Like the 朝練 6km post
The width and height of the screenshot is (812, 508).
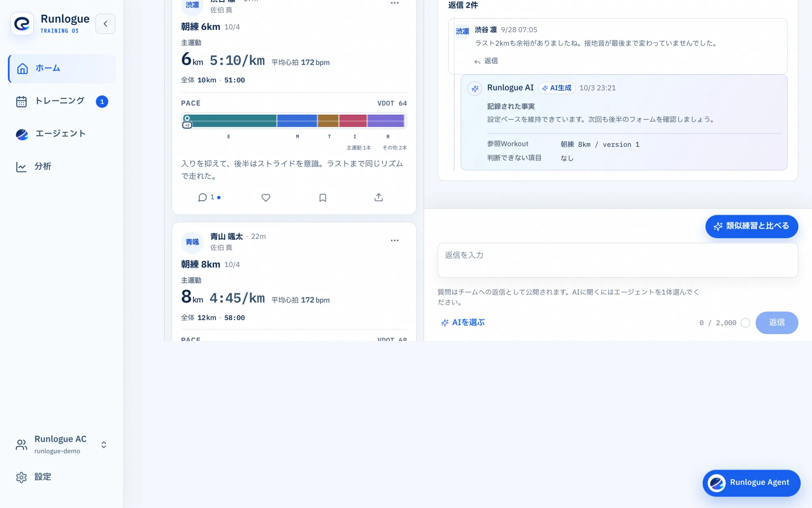point(266,198)
